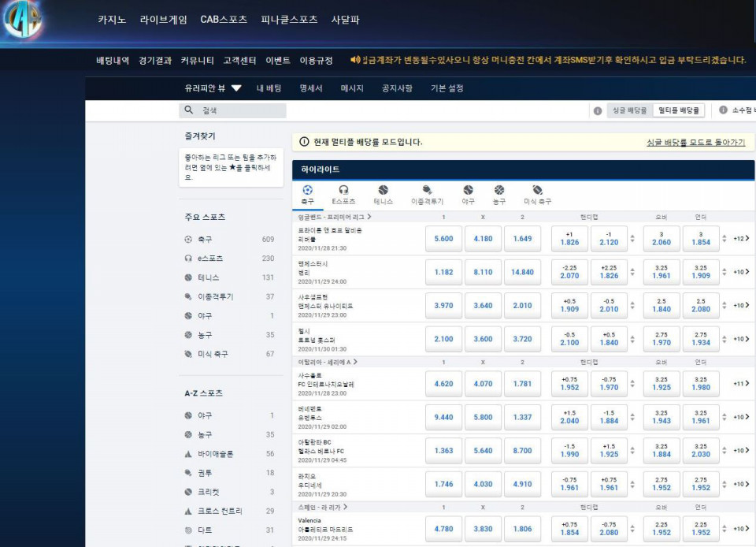Expand 잉글랜드 - 프리미어 리그 league
756x547 pixels.
click(334, 217)
